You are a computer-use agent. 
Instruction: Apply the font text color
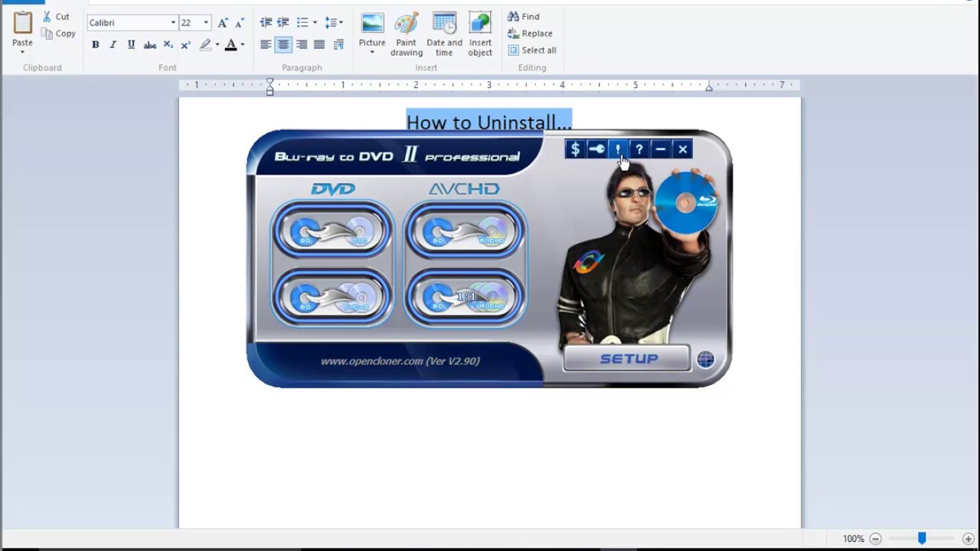(230, 45)
